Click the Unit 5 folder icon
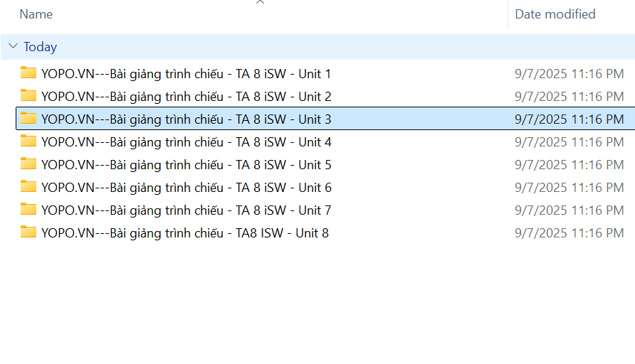 click(28, 164)
